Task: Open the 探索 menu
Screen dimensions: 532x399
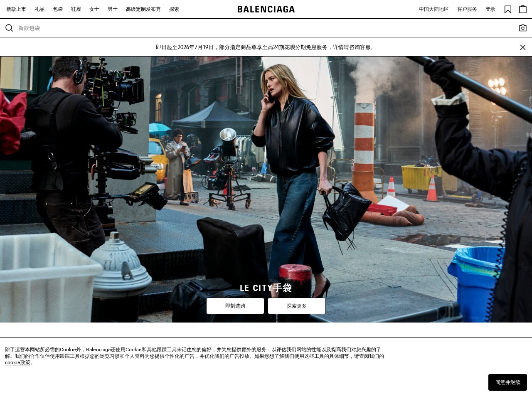Action: (174, 9)
